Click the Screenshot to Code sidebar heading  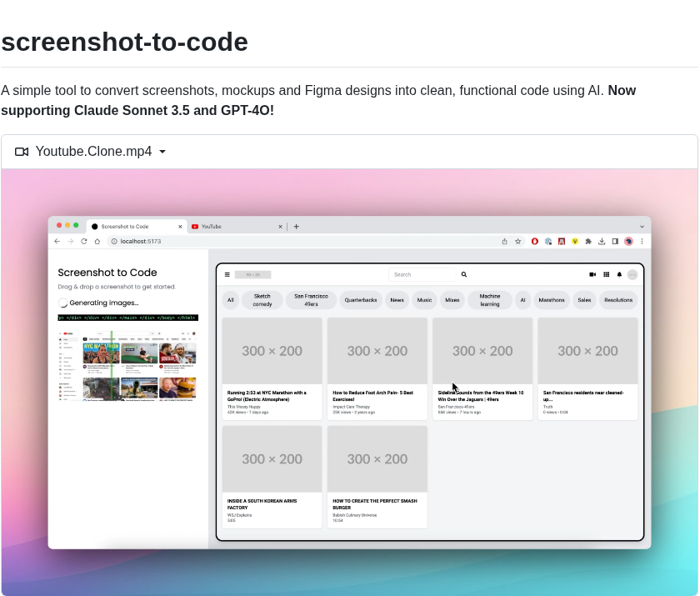click(x=107, y=273)
